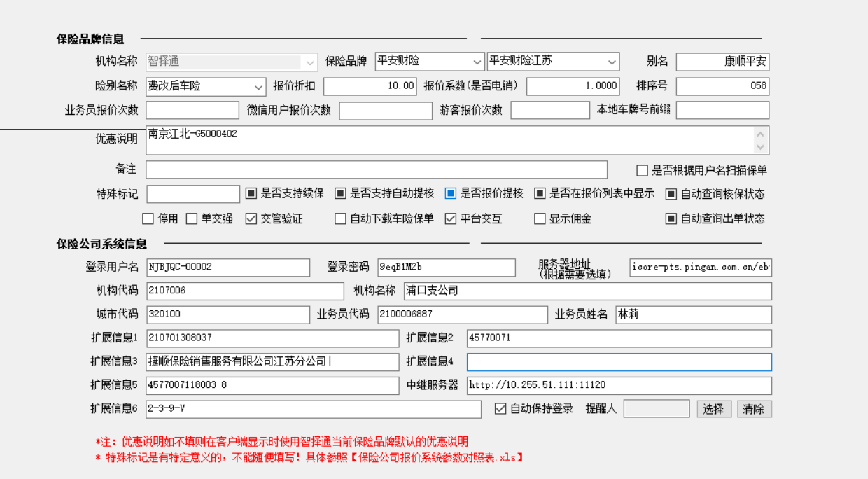Click the 扩展信息3 field
This screenshot has height=479, width=868.
(272, 361)
